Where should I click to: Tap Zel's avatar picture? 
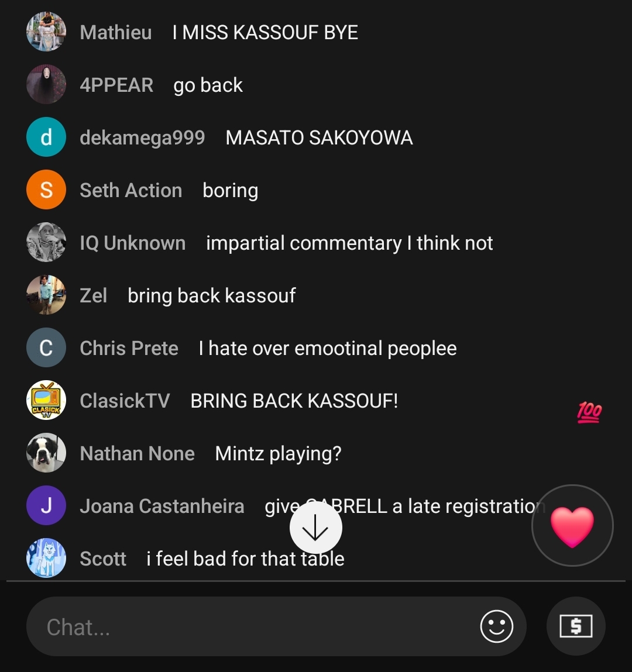[x=46, y=295]
